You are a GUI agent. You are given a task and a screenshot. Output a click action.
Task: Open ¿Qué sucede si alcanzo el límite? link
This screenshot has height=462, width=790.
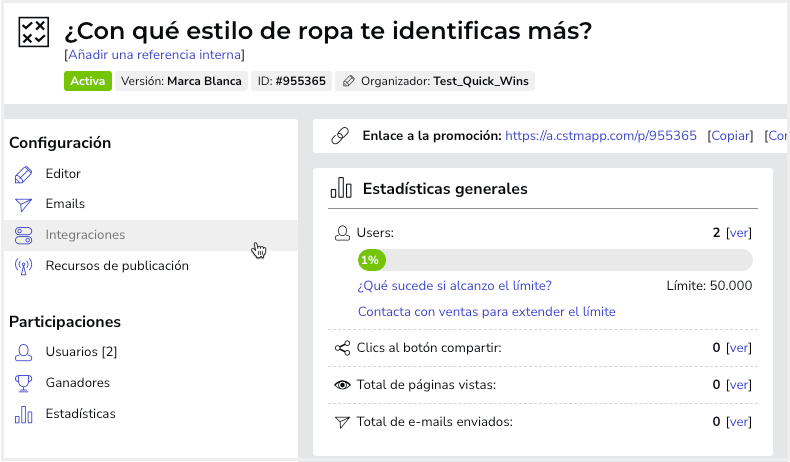point(454,286)
